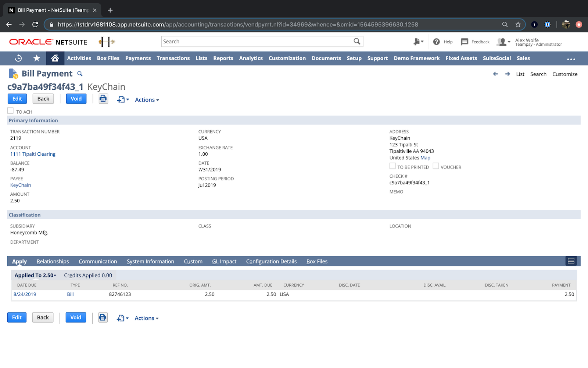Switch to the Configuration Details tab
588x368 pixels.
(x=271, y=261)
